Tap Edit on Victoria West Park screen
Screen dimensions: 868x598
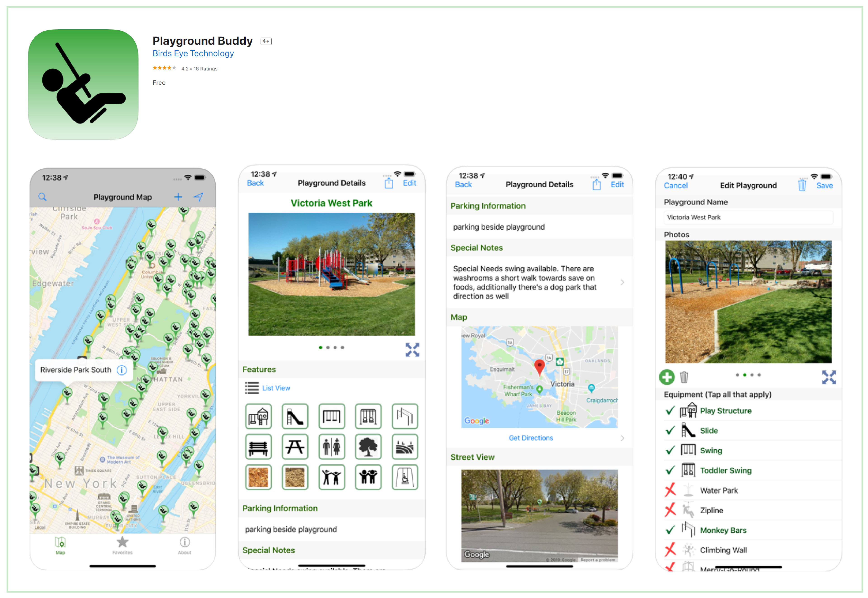[409, 183]
